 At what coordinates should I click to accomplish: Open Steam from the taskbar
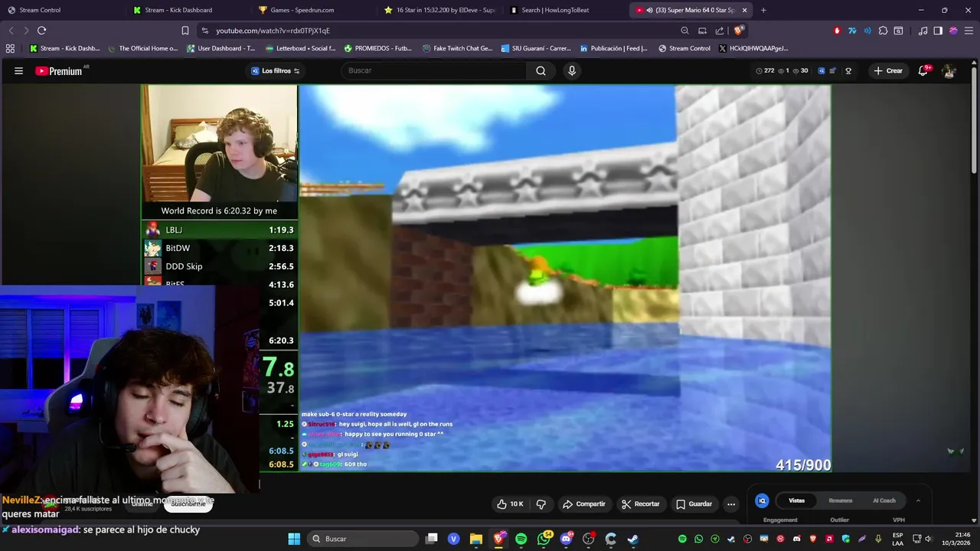pyautogui.click(x=633, y=539)
